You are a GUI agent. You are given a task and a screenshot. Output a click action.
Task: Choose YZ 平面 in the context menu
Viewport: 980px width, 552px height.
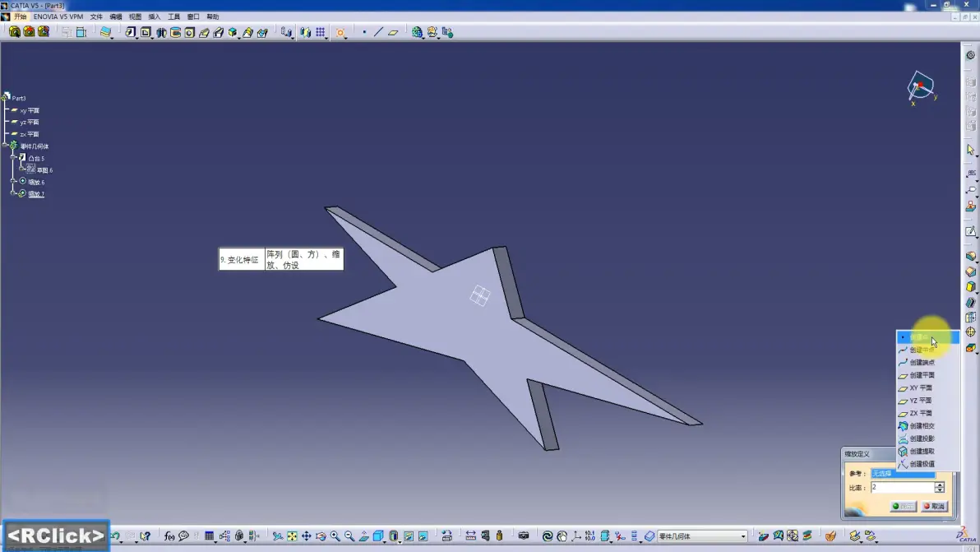(927, 401)
